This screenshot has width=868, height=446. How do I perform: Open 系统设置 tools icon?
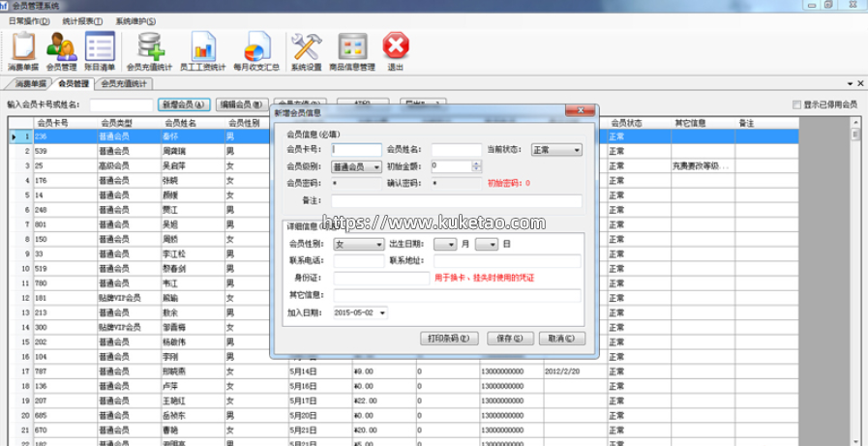[306, 51]
